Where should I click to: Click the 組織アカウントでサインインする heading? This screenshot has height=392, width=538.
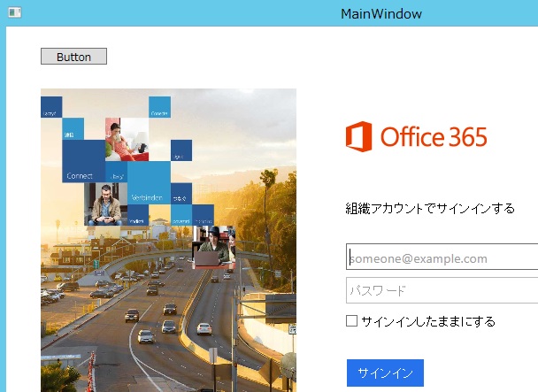[x=430, y=208]
